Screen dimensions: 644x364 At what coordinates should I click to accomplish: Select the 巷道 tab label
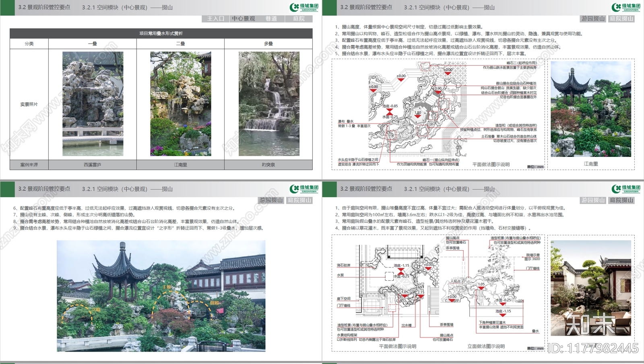click(x=271, y=19)
